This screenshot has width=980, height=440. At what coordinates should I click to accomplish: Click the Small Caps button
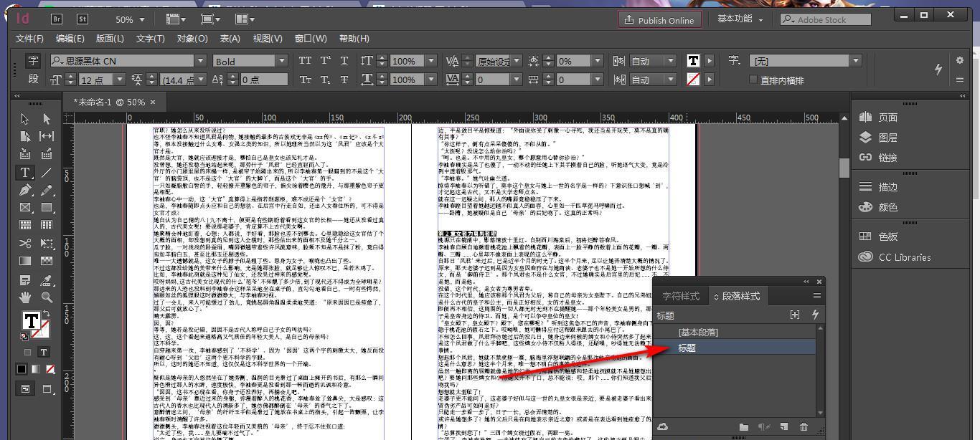[305, 80]
